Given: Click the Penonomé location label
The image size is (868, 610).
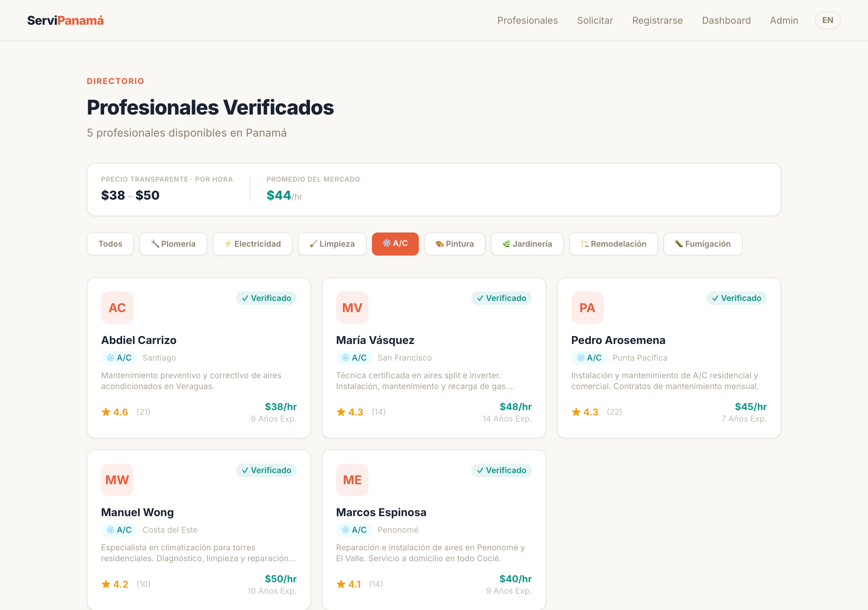Looking at the screenshot, I should (398, 530).
